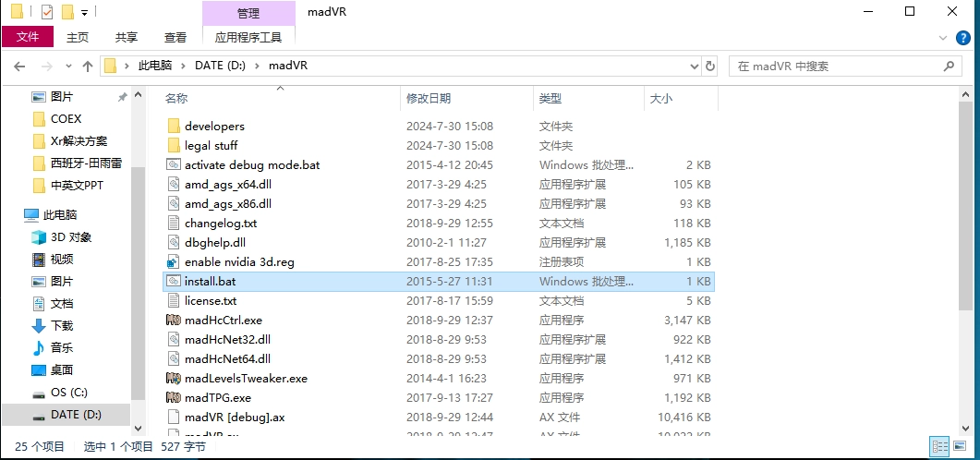Expand the address bar history dropdown
The image size is (980, 460).
(x=695, y=67)
